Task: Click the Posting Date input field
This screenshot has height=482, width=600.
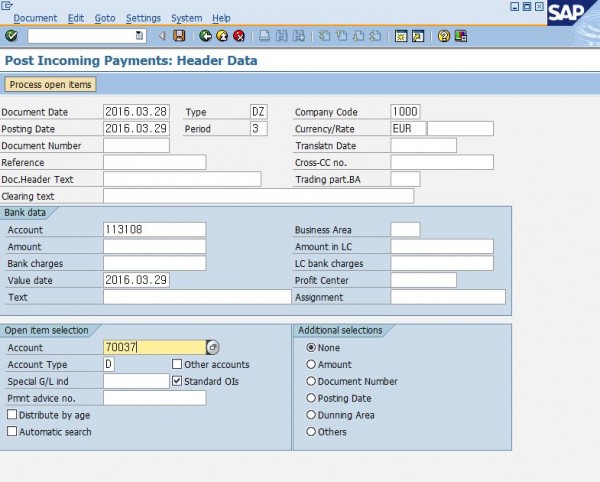Action: pos(136,129)
